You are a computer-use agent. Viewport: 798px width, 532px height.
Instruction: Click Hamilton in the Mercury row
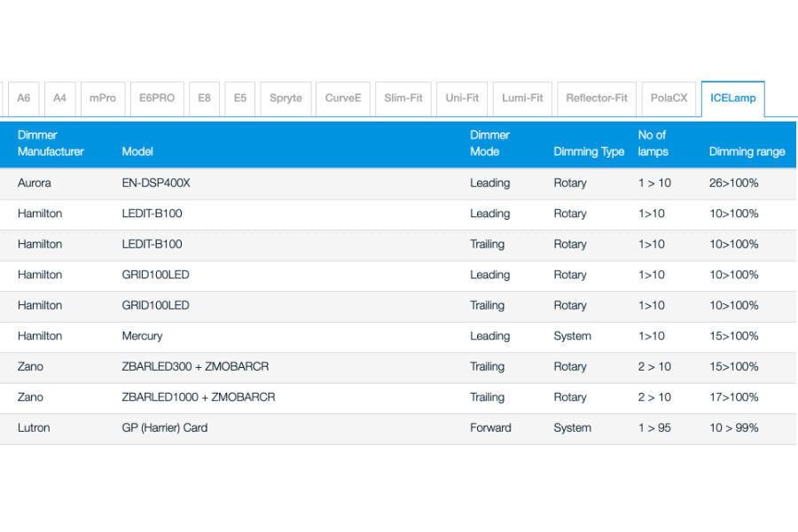pyautogui.click(x=40, y=336)
